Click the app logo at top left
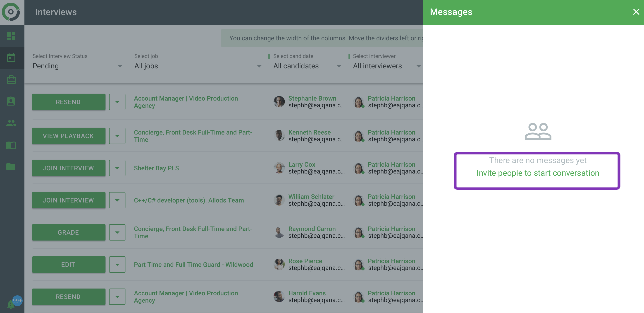 click(11, 12)
